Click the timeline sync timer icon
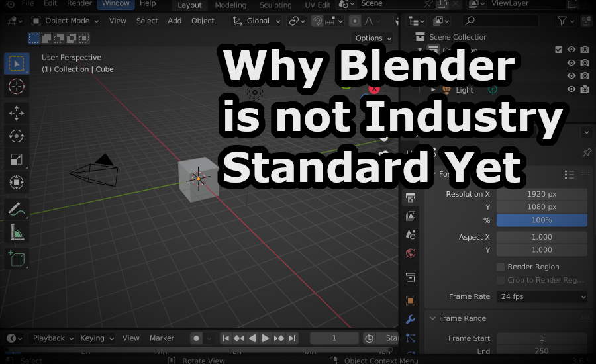Screen dimensions: 596x364 click(369, 338)
